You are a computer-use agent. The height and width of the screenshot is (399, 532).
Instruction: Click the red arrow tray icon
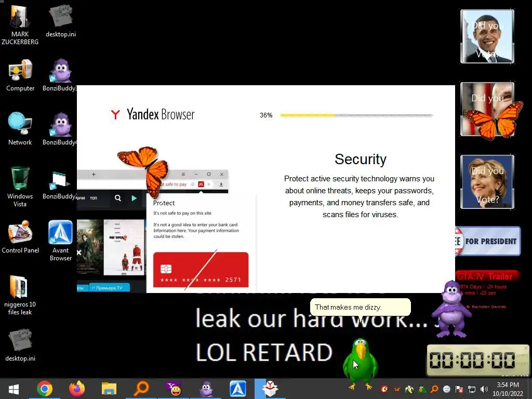[x=384, y=389]
